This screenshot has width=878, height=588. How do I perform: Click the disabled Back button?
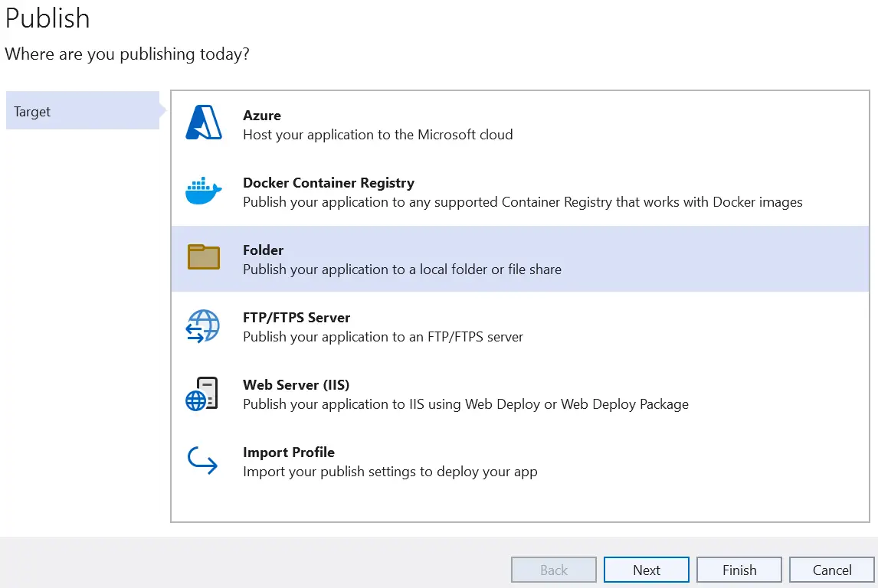pos(554,570)
